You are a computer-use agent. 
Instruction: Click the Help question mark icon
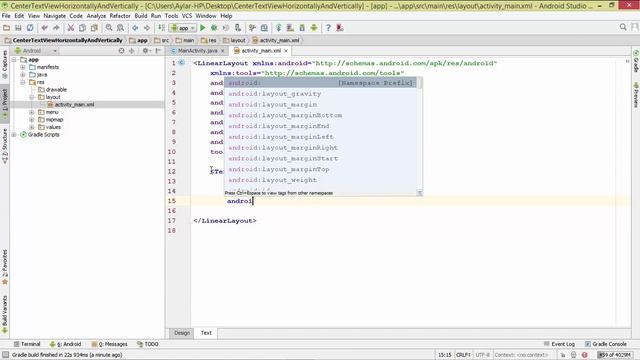[328, 28]
